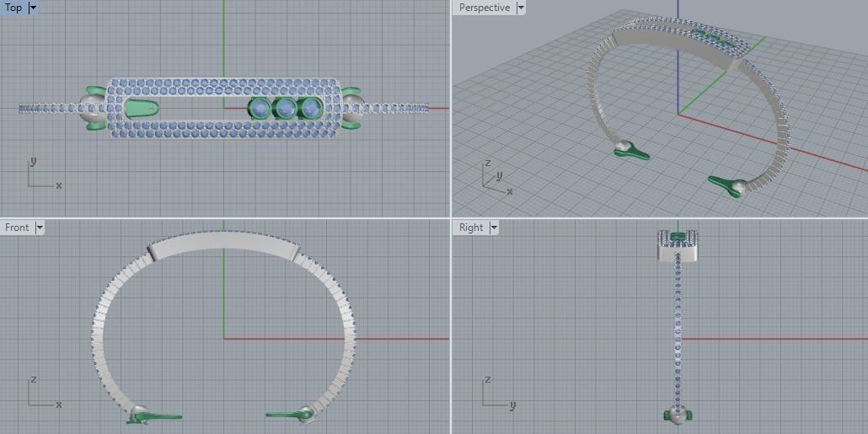Select the left green slider bezel in Top view

pyautogui.click(x=142, y=109)
